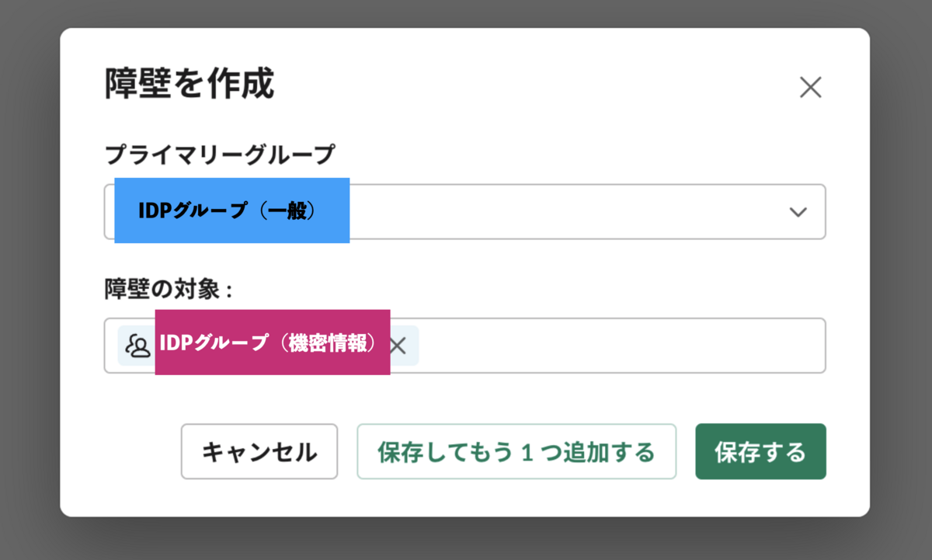Image resolution: width=932 pixels, height=560 pixels.
Task: Click the キャンセル button
Action: tap(259, 451)
